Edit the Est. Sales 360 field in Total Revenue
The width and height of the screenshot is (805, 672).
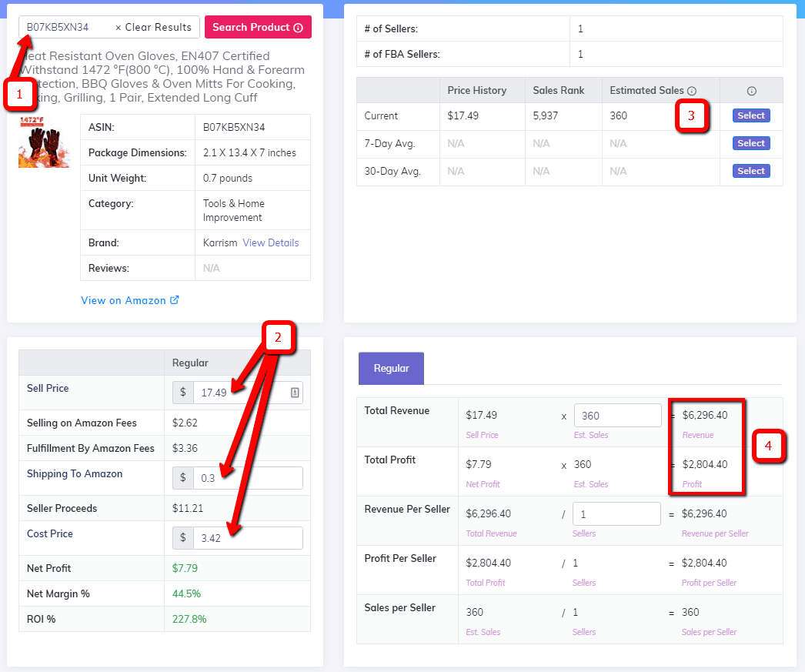(x=617, y=415)
